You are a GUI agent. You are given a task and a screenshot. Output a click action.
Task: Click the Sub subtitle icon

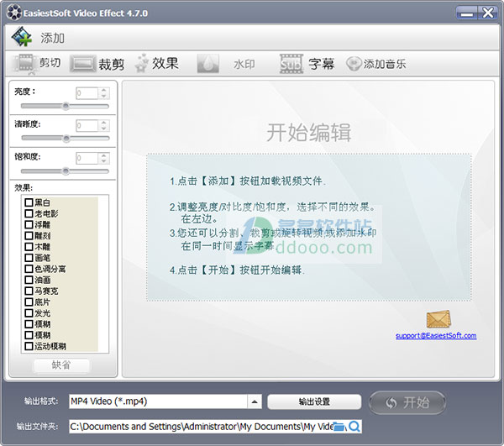point(291,64)
